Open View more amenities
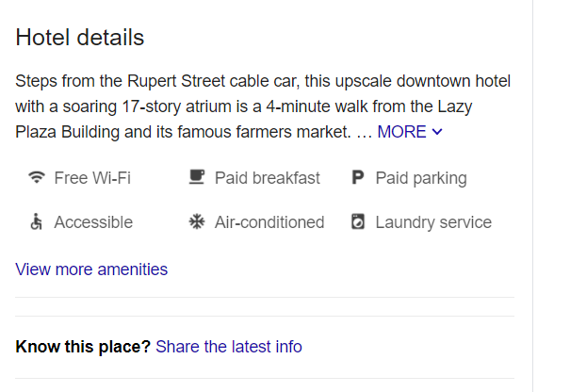Image resolution: width=570 pixels, height=392 pixels. 91,269
